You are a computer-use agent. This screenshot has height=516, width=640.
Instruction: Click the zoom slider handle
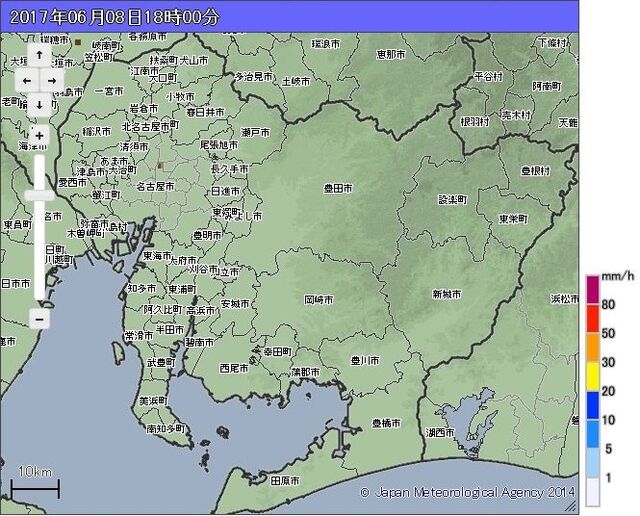tap(39, 196)
